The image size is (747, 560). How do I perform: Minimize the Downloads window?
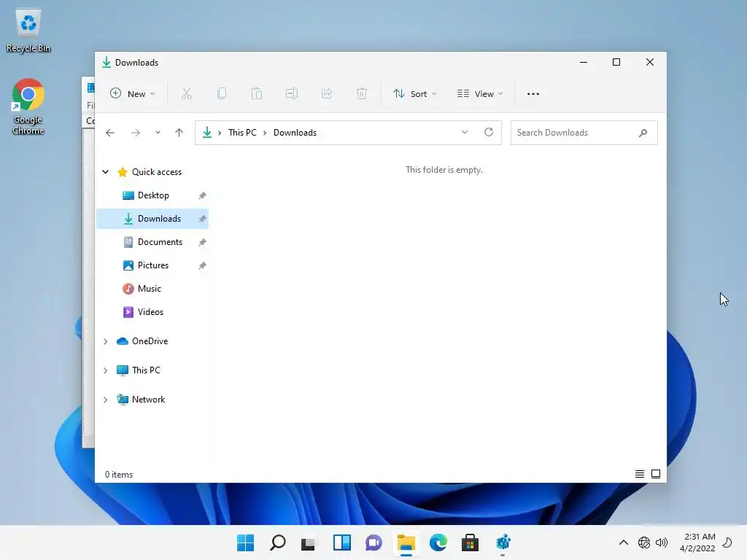click(583, 63)
